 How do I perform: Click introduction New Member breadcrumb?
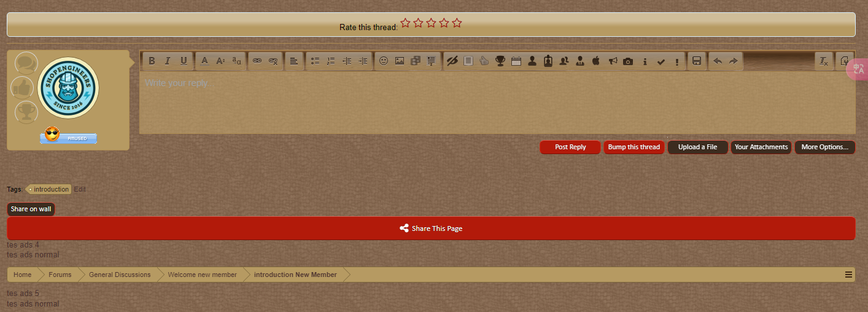[x=295, y=275]
